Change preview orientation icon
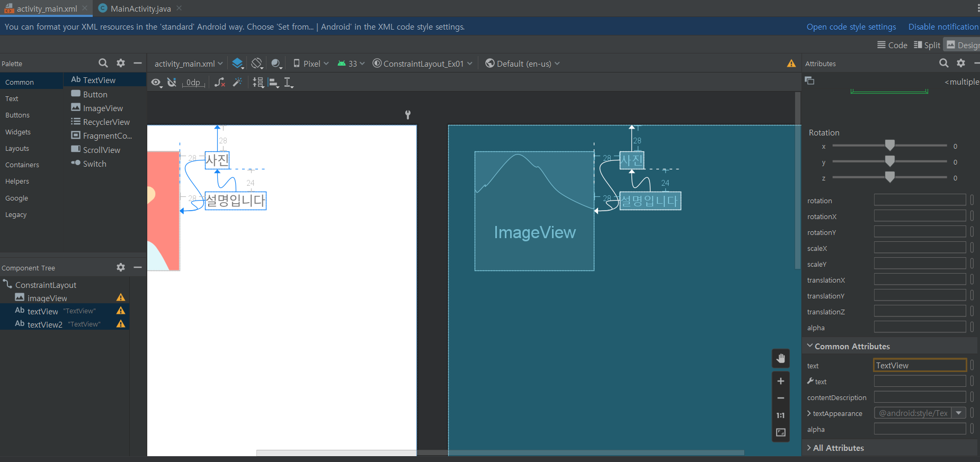This screenshot has width=980, height=462. coord(257,64)
